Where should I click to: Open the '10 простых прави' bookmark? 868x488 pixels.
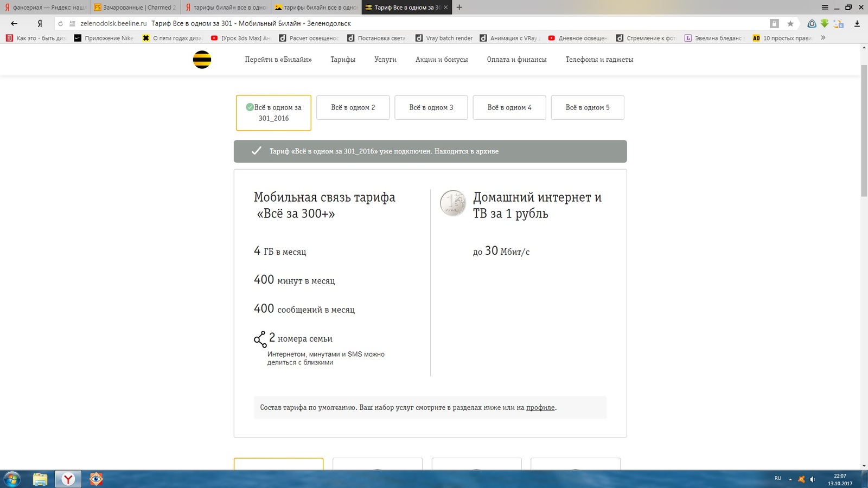point(783,38)
